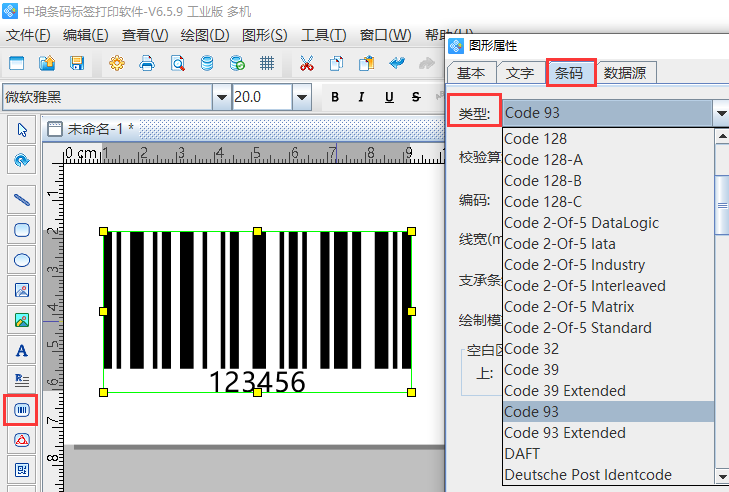Viewport: 729px width, 492px height.
Task: Select the QR code tool
Action: pos(22,470)
